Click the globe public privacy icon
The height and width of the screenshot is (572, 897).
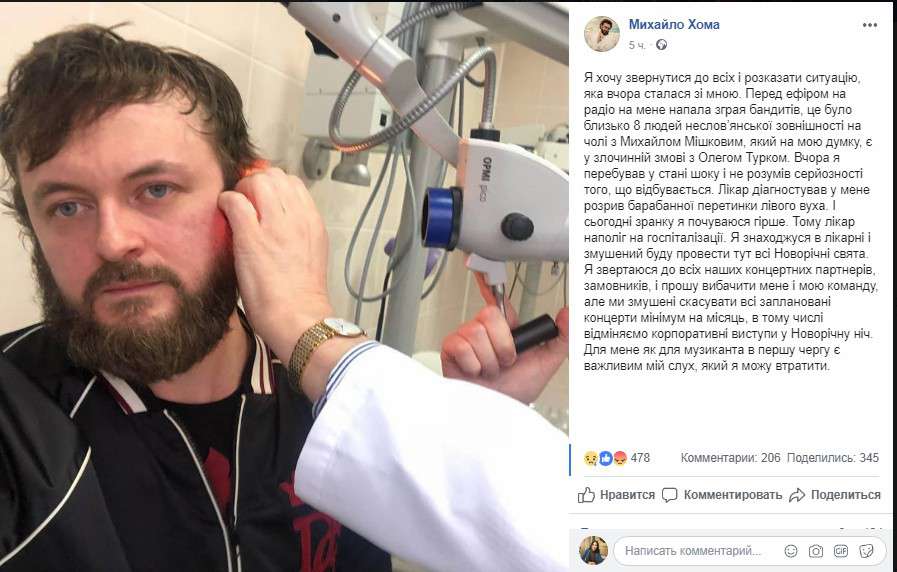coord(661,45)
